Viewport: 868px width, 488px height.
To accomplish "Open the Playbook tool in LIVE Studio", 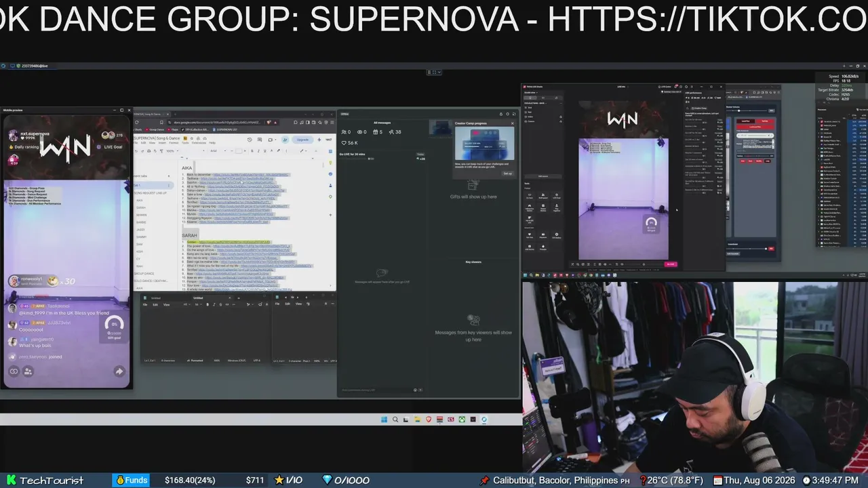I will [x=543, y=235].
